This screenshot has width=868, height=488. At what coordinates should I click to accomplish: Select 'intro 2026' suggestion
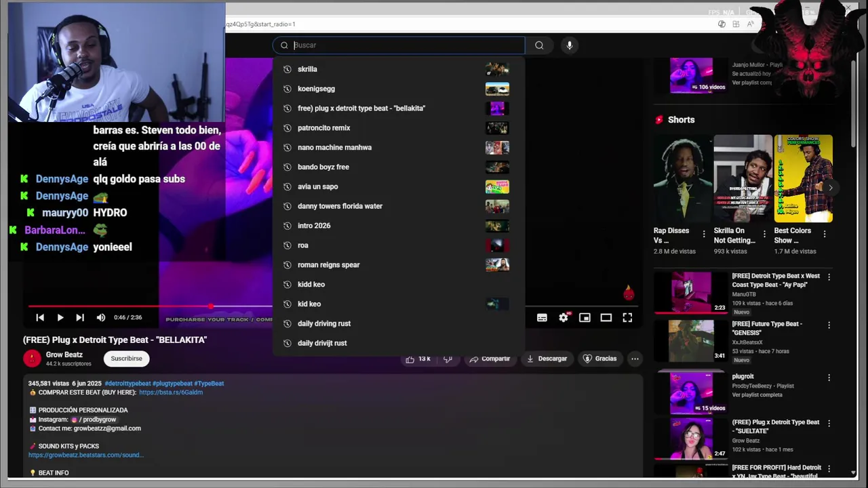[399, 226]
